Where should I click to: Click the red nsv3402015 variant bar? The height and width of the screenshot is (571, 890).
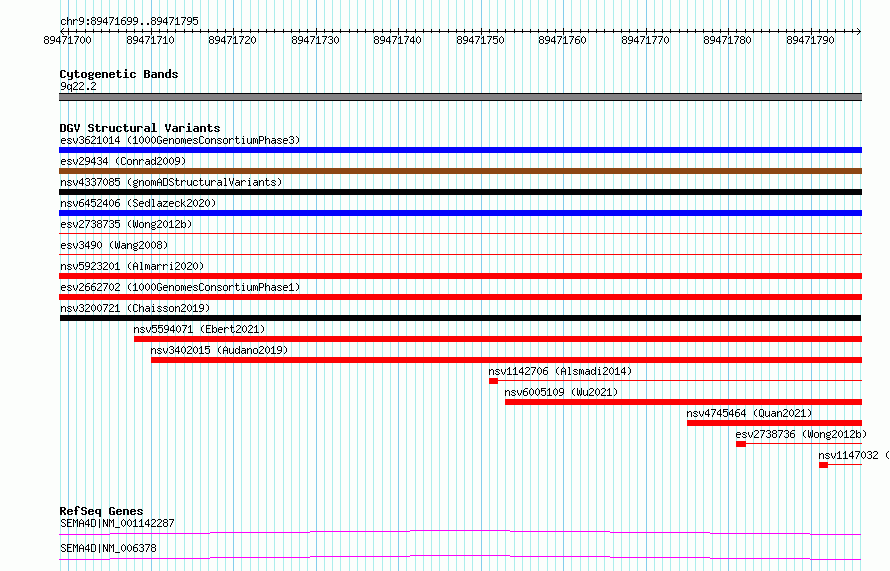click(x=506, y=360)
